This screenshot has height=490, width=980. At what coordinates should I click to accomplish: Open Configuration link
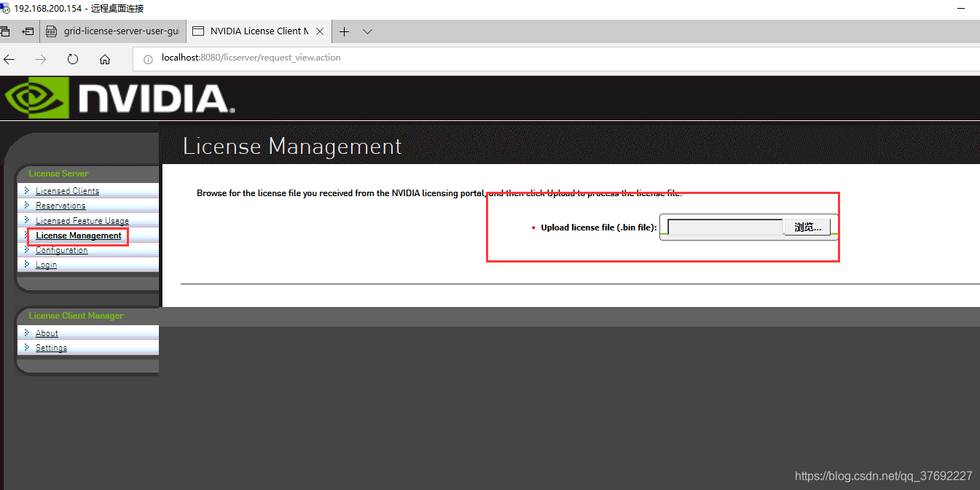click(x=61, y=250)
